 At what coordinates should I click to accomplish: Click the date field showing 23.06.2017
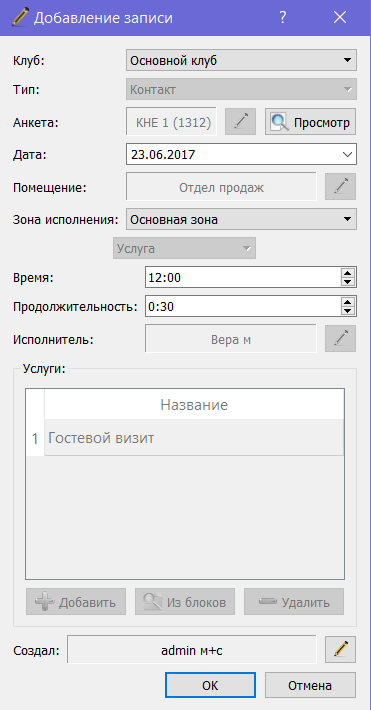coord(241,154)
